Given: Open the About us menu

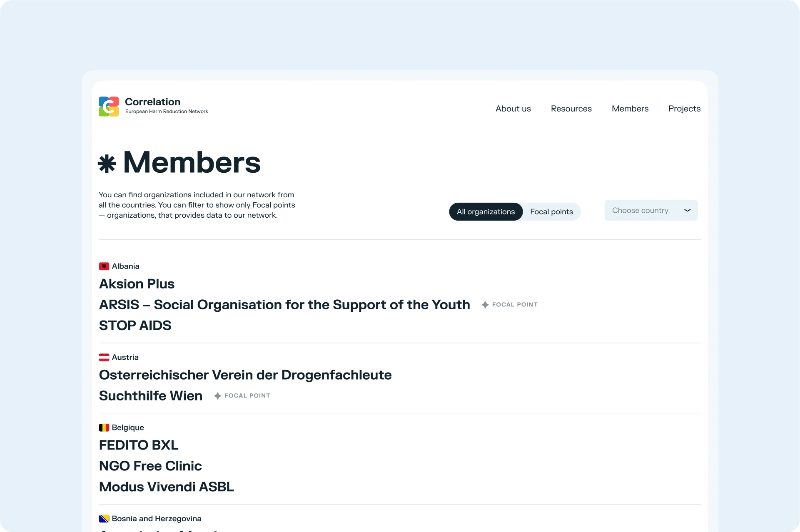Looking at the screenshot, I should (x=513, y=109).
